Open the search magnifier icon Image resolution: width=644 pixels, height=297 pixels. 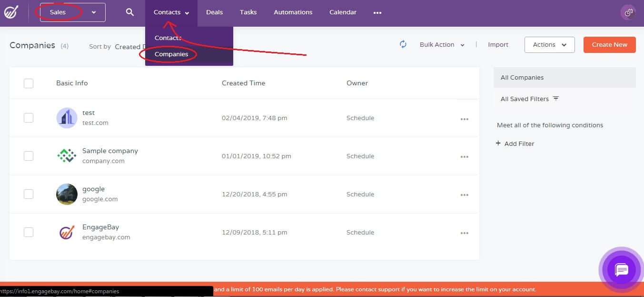tap(129, 12)
